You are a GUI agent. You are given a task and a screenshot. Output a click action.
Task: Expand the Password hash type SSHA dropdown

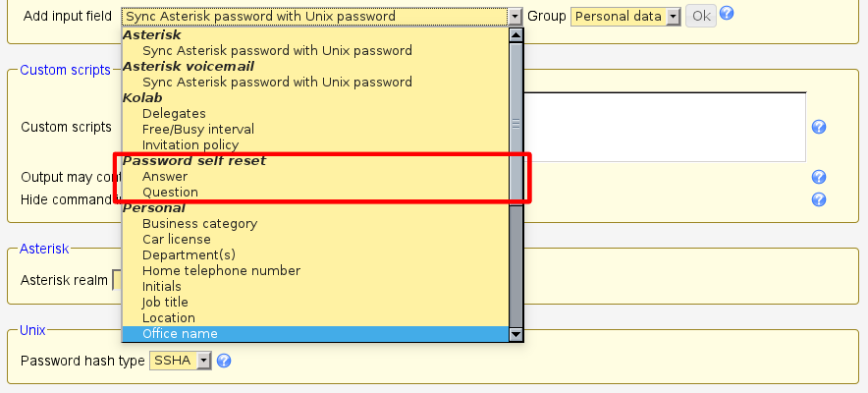[204, 362]
